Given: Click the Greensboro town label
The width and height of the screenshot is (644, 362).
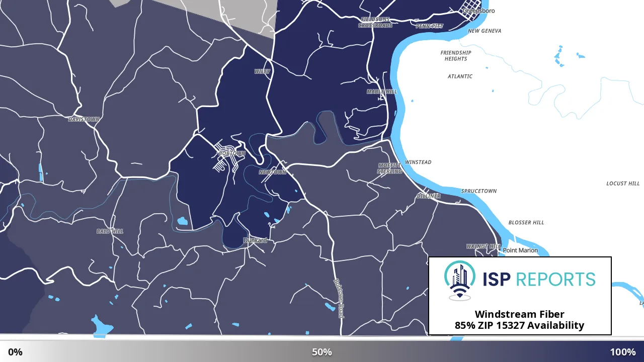Looking at the screenshot, I should [478, 11].
